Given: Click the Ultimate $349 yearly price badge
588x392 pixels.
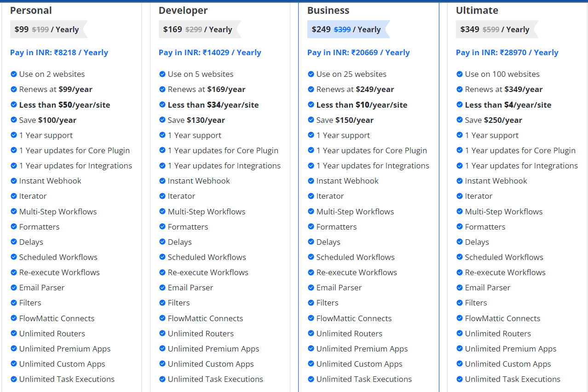Looking at the screenshot, I should pos(495,29).
